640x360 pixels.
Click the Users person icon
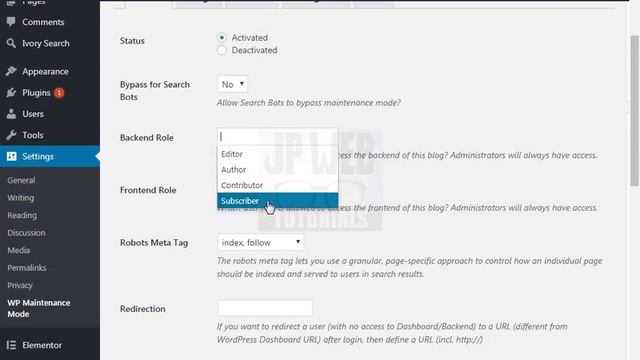(11, 114)
